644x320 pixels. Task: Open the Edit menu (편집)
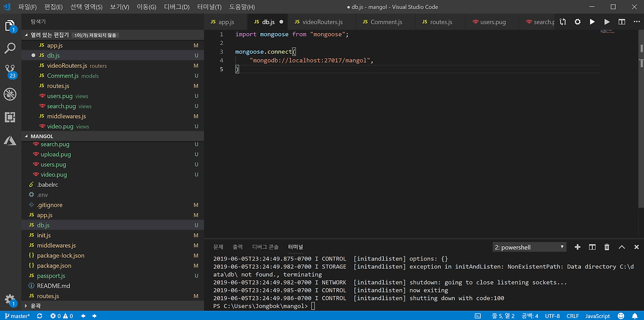tap(53, 7)
